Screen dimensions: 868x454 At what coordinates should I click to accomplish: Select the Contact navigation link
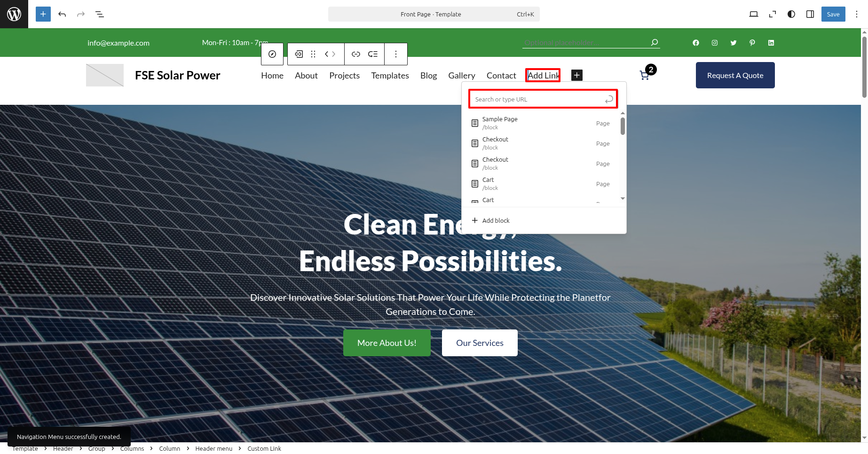[x=501, y=76]
